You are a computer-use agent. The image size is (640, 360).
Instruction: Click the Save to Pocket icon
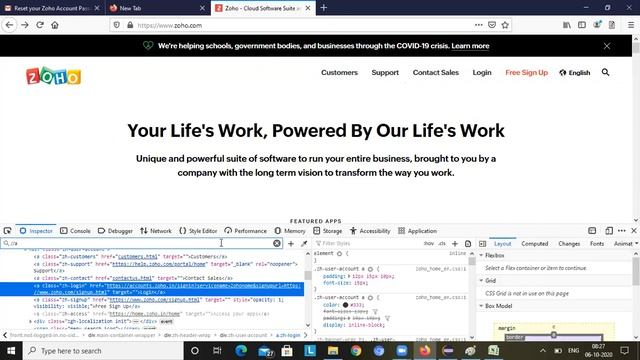tap(492, 25)
